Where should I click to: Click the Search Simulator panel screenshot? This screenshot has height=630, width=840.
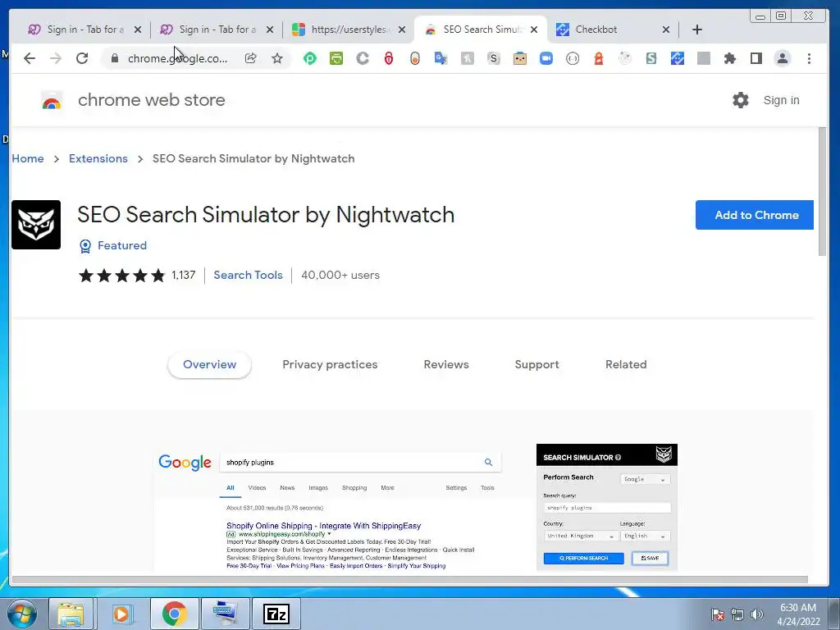pos(606,507)
